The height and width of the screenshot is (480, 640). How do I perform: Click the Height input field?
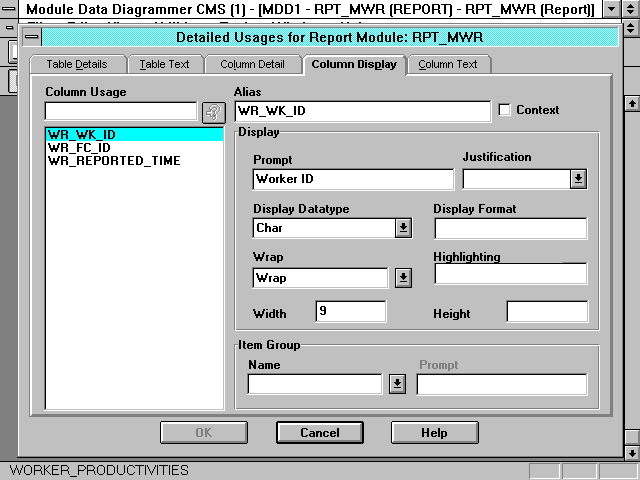(547, 311)
